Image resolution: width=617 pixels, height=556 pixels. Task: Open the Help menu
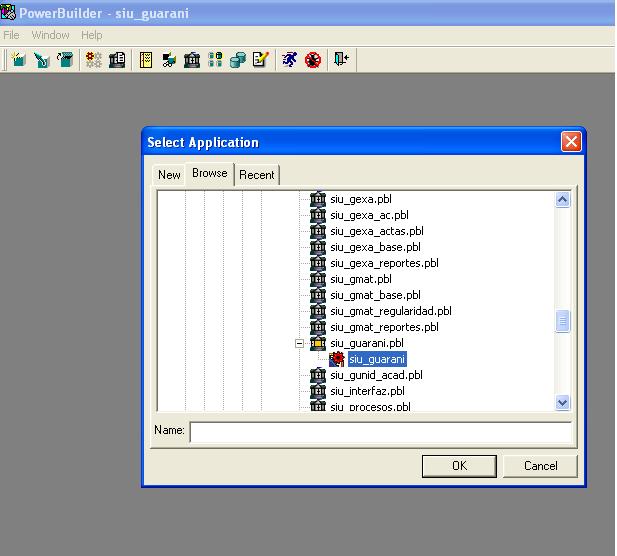92,35
